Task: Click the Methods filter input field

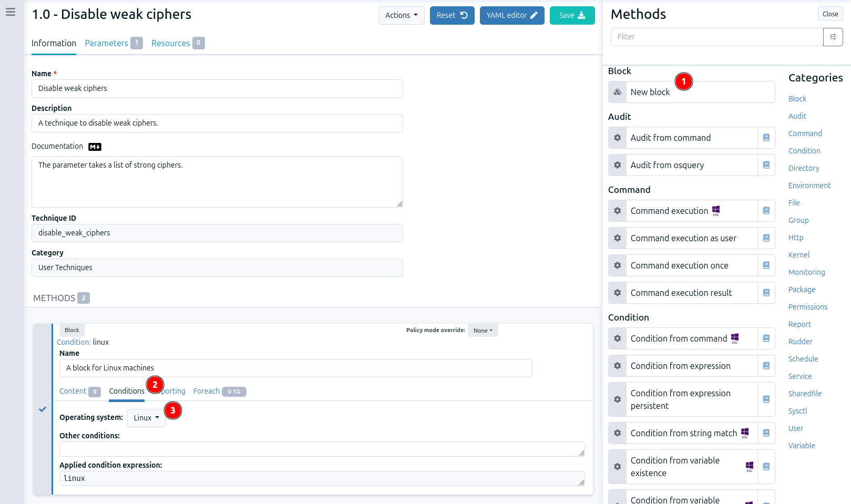Action: point(716,37)
